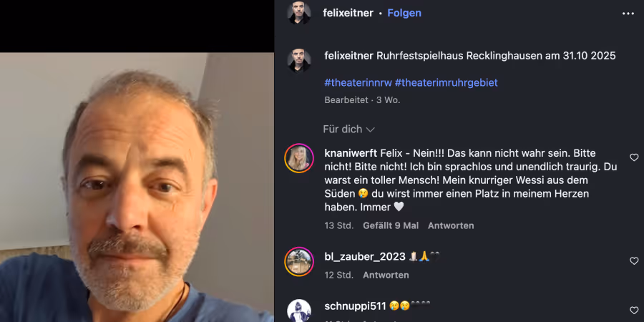Open felixeitner avatar next to the caption
The width and height of the screenshot is (644, 322).
click(299, 60)
